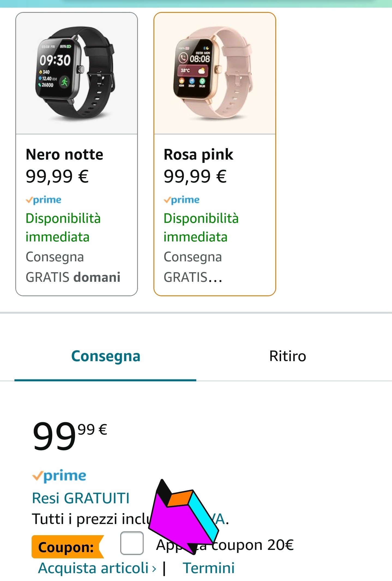Tap Consegna GRATIS domani in Nero notte card

click(x=73, y=267)
